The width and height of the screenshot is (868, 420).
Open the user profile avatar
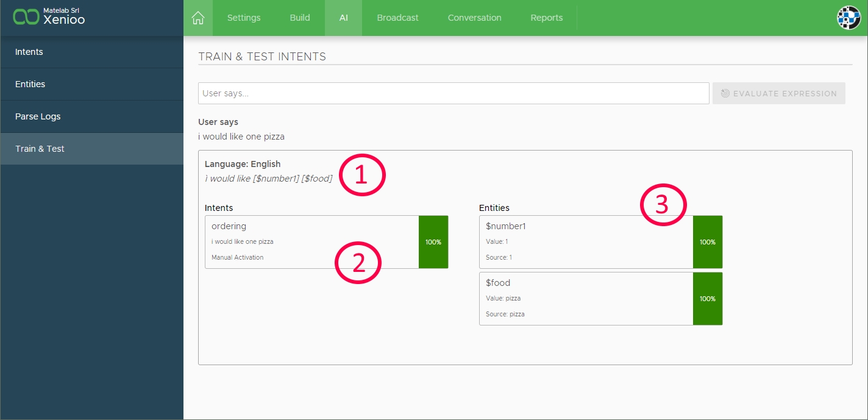848,18
